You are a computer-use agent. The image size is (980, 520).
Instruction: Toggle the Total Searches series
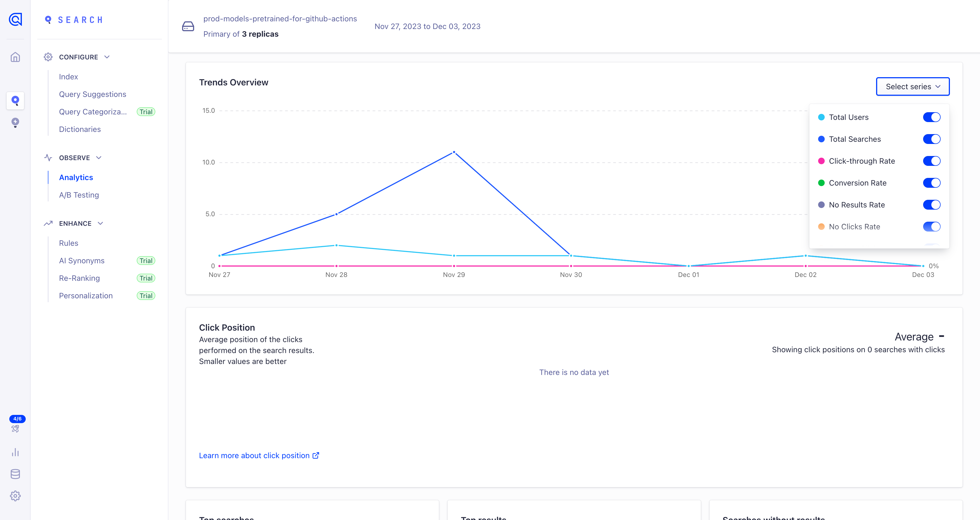pos(931,139)
